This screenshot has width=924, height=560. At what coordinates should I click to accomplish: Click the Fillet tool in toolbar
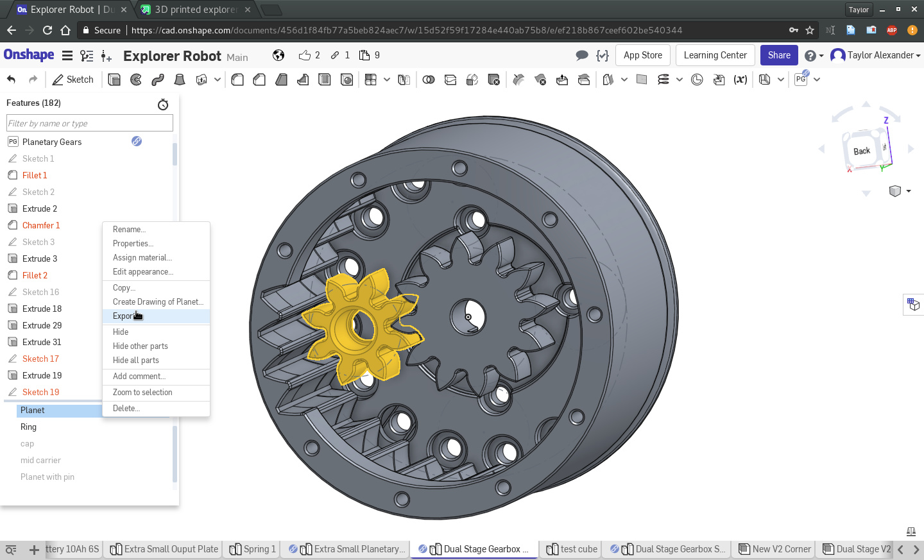coord(237,80)
